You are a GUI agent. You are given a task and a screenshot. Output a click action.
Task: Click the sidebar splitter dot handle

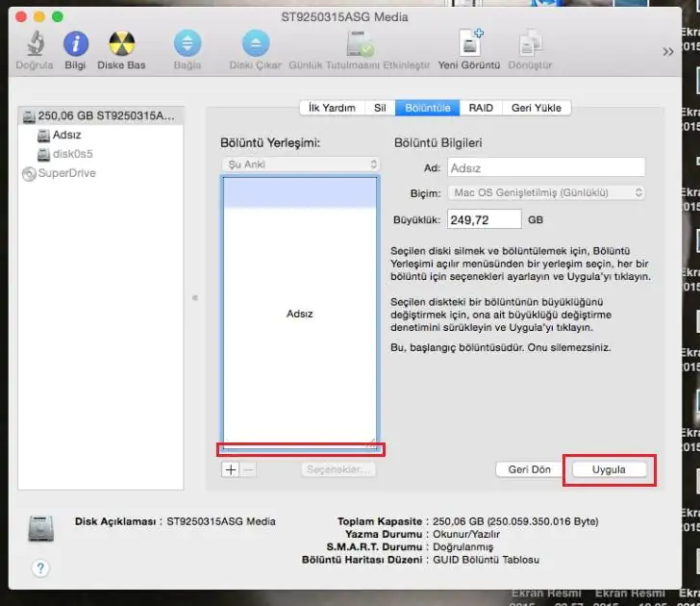pyautogui.click(x=195, y=298)
